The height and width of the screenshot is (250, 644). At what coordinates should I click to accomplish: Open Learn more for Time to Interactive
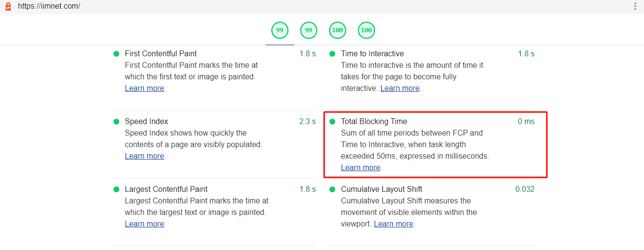(400, 88)
